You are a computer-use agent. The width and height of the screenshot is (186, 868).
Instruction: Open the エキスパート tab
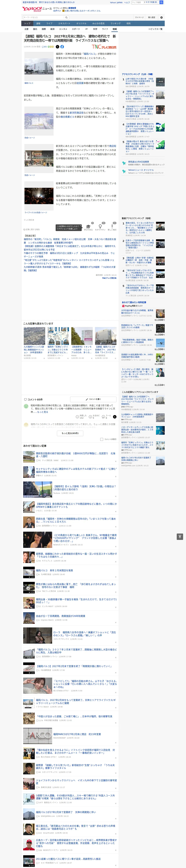coord(64,24)
